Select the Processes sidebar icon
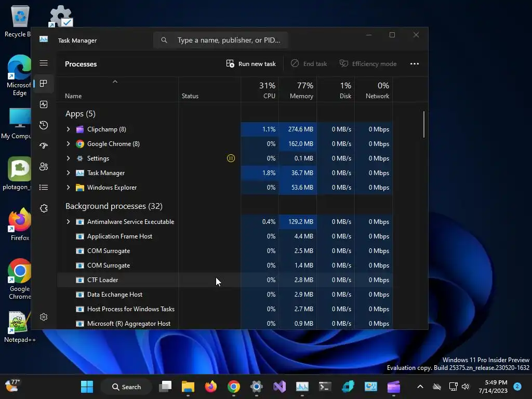Screen dimensions: 532x399 44,84
